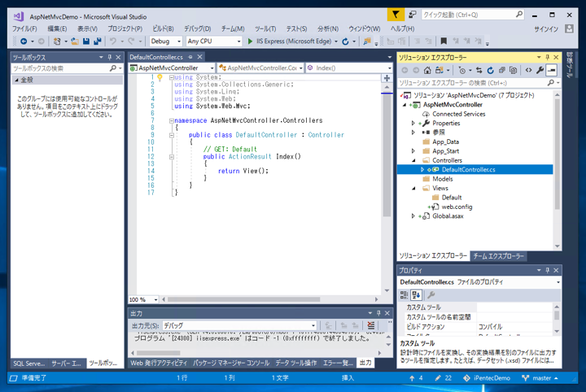Image resolution: width=586 pixels, height=392 pixels.
Task: Save the current file with the floppy icon
Action: tap(86, 41)
